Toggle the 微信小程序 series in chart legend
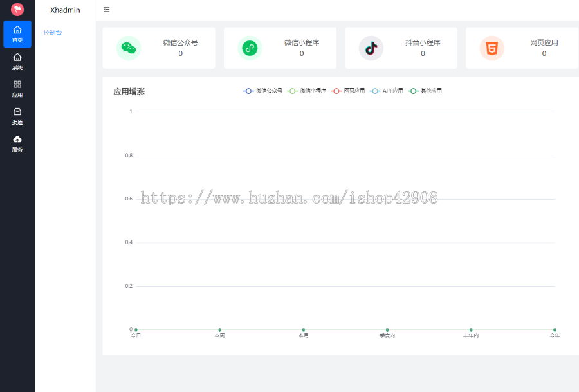 306,91
